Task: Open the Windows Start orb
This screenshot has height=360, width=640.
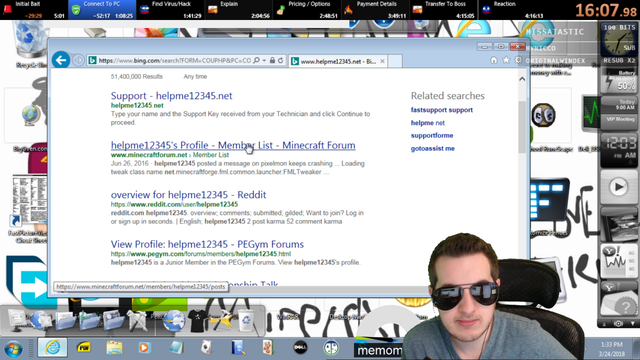Action: (13, 348)
